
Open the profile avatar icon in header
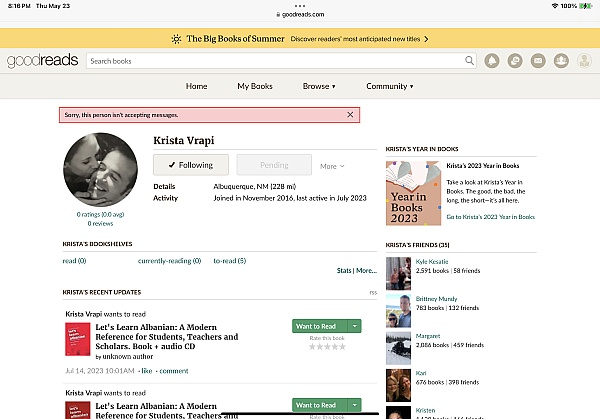(x=584, y=60)
